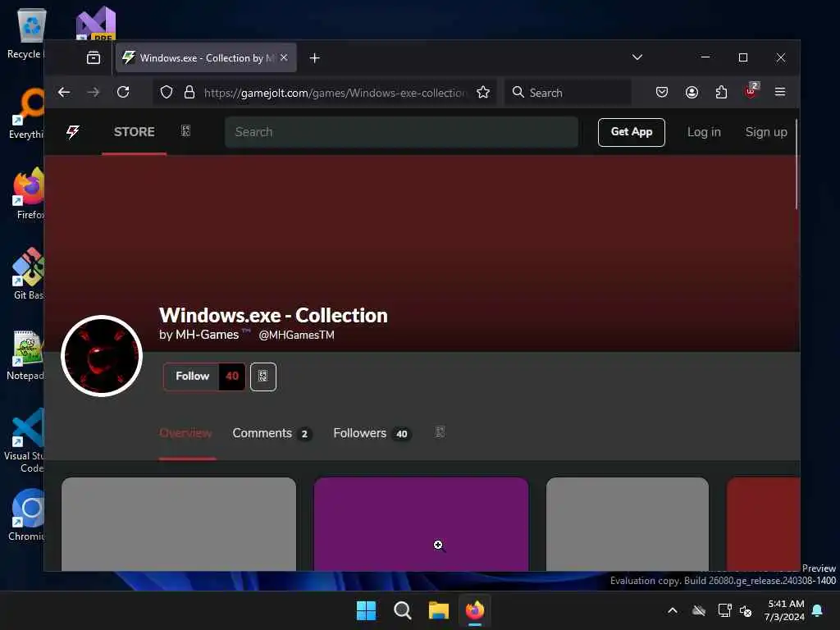840x630 pixels.
Task: Click the network tray icon
Action: tap(725, 610)
